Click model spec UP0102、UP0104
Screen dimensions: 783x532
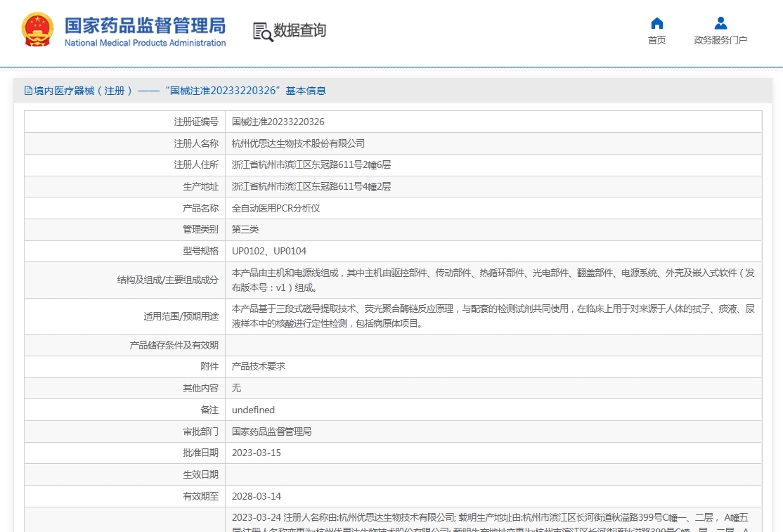pos(269,251)
